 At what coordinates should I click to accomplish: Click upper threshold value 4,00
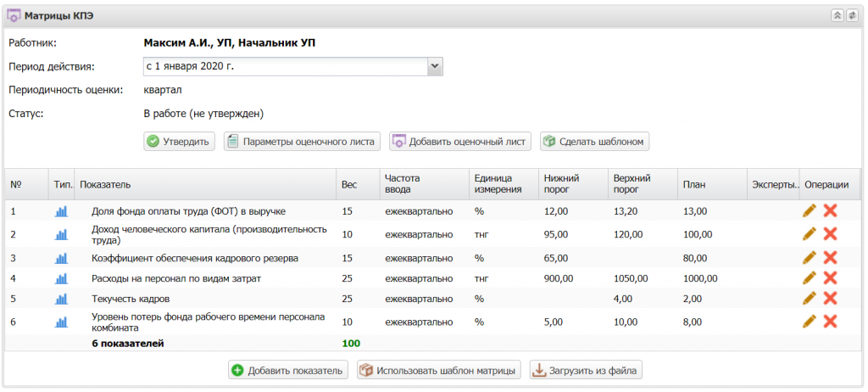pos(623,299)
